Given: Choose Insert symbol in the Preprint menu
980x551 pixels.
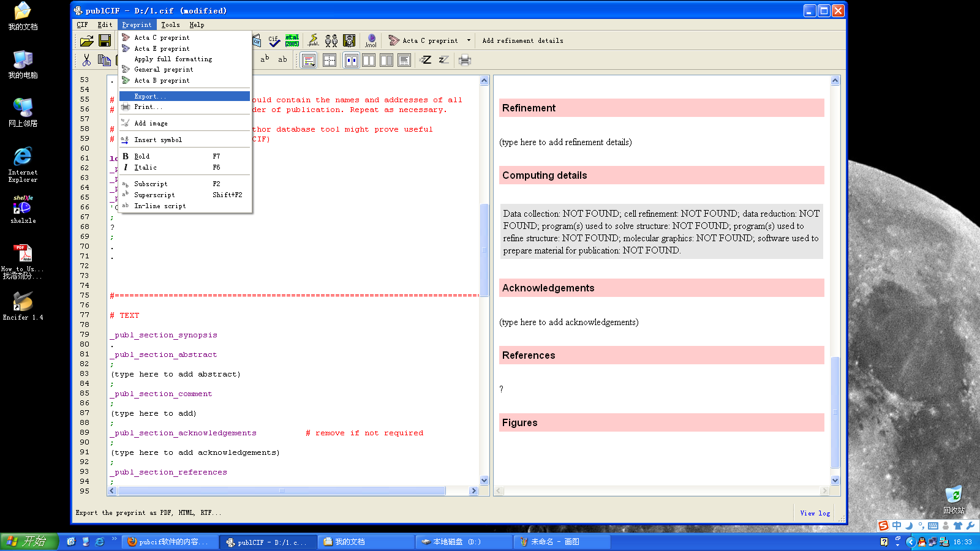Looking at the screenshot, I should point(158,140).
